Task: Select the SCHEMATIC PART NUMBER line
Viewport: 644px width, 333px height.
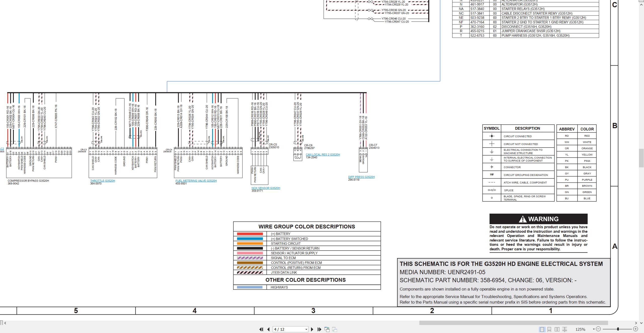Action: [x=488, y=280]
